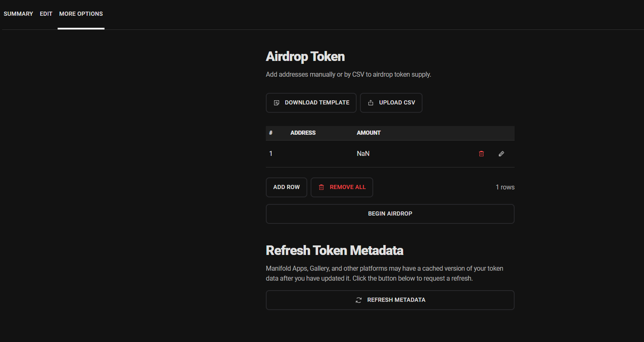The image size is (644, 342).
Task: Click the # column header
Action: [271, 133]
